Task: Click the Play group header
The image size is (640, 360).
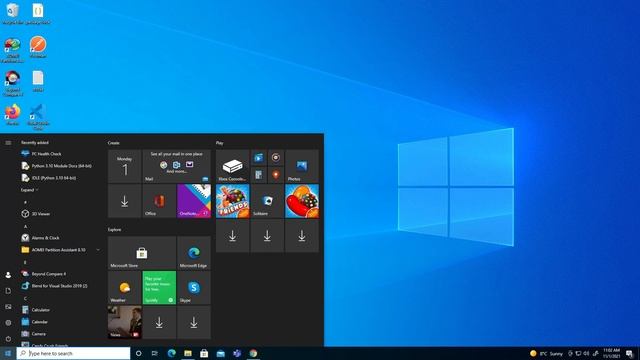Action: click(220, 143)
